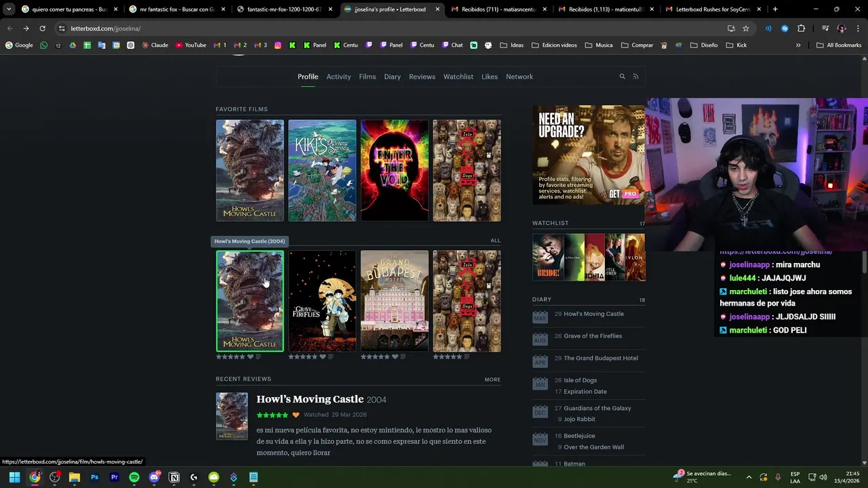Open the tab search dropdown arrow
Image resolution: width=868 pixels, height=488 pixels.
pos(9,9)
